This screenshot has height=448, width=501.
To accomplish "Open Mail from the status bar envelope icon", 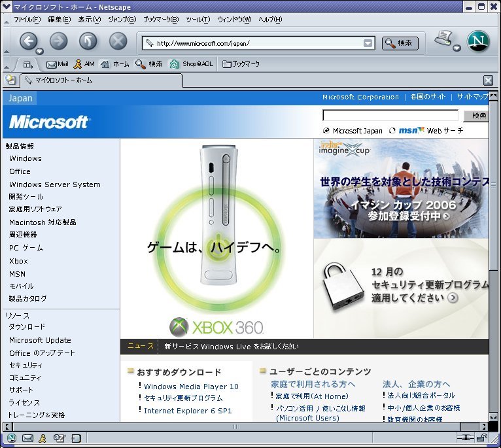I will pyautogui.click(x=27, y=438).
